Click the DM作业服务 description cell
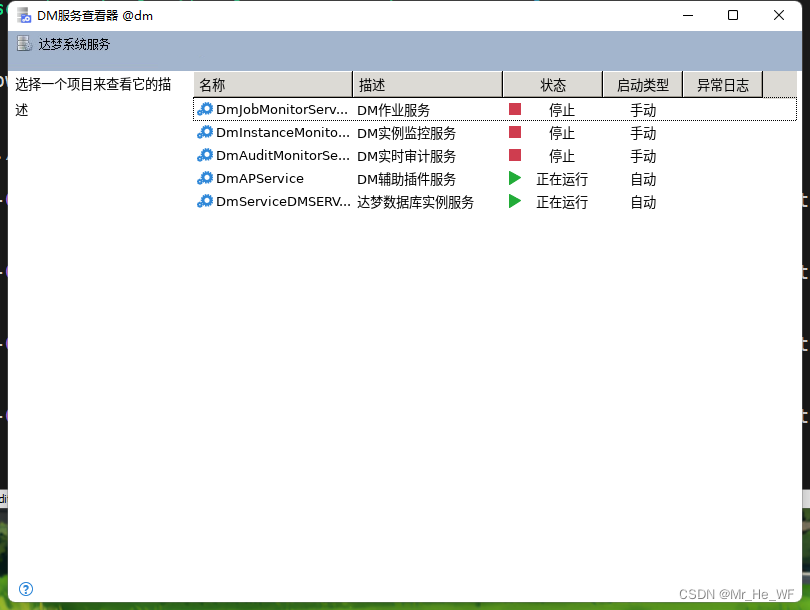The image size is (810, 610). point(394,110)
